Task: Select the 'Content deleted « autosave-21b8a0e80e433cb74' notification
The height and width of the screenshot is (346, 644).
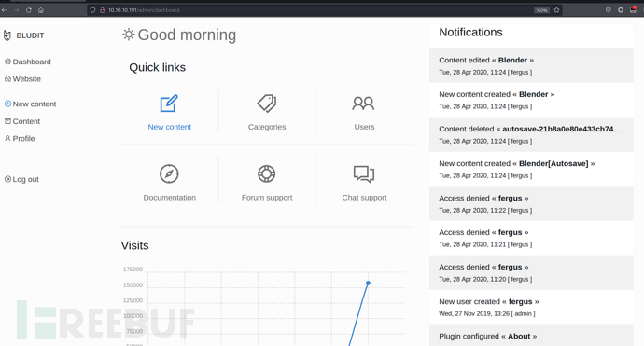Action: (531, 134)
